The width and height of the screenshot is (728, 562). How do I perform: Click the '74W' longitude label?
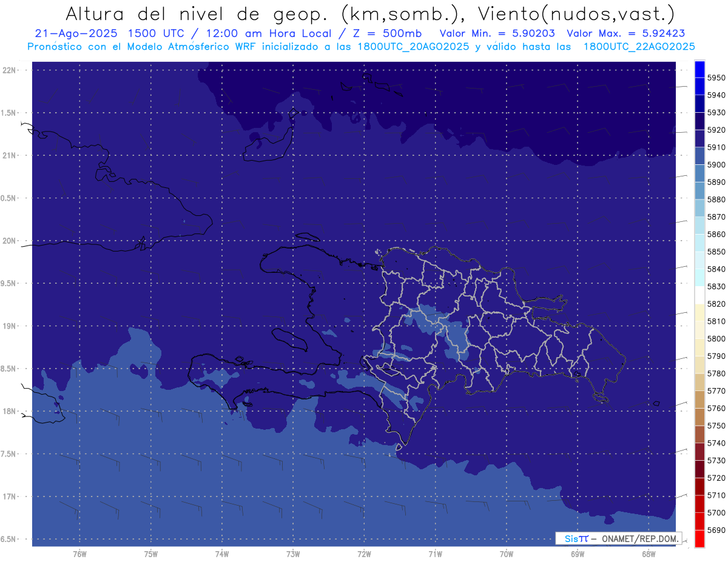[x=222, y=554]
